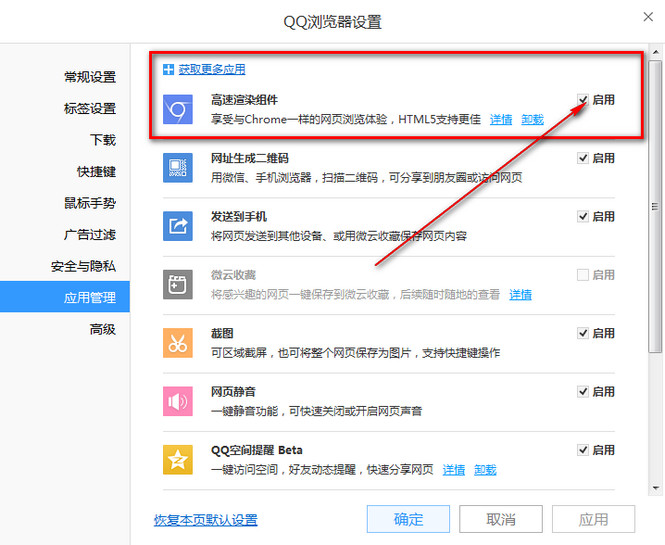Click the 高速渲染组件 title text
The height and width of the screenshot is (545, 665).
point(245,100)
